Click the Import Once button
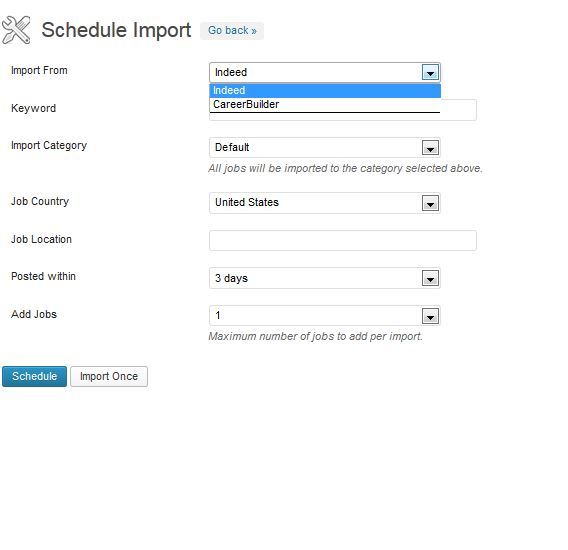The width and height of the screenshot is (568, 550). point(109,376)
